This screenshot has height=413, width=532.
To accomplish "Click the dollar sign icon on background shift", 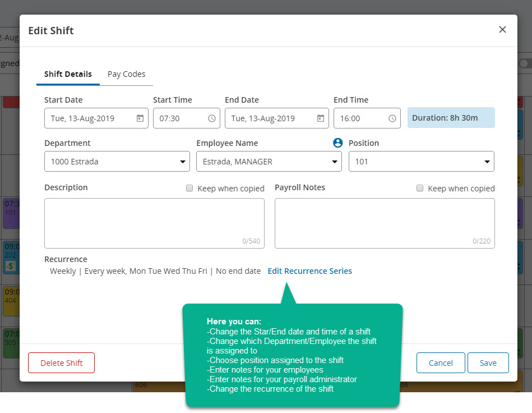I will click(x=11, y=266).
